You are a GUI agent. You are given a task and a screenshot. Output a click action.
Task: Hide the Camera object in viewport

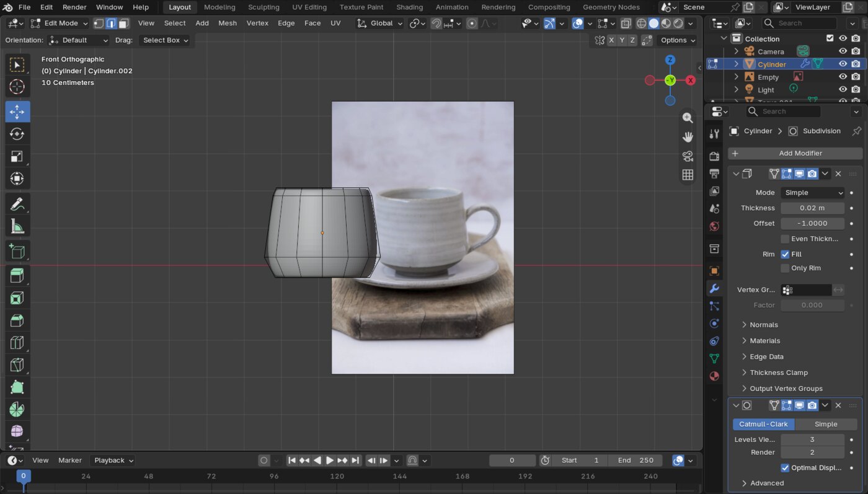click(x=843, y=51)
